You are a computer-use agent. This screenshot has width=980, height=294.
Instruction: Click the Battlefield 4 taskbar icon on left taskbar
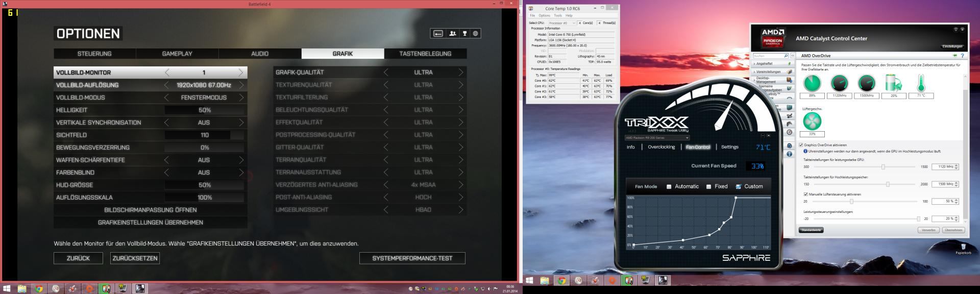tap(139, 288)
